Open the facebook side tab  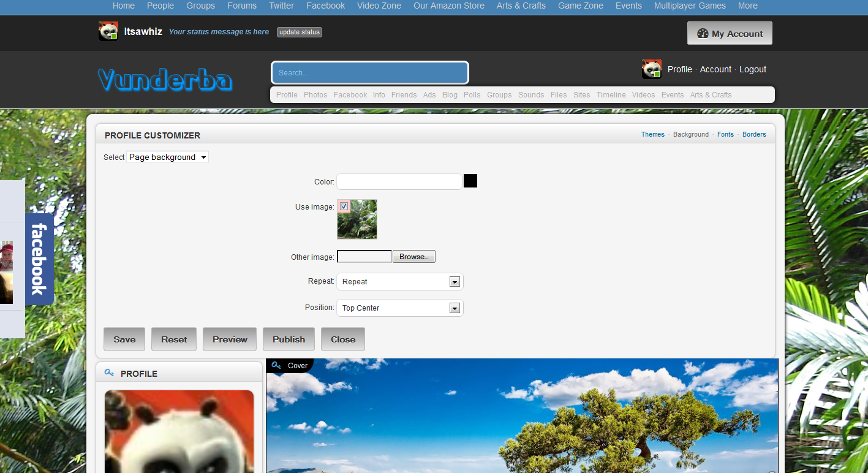(x=39, y=259)
